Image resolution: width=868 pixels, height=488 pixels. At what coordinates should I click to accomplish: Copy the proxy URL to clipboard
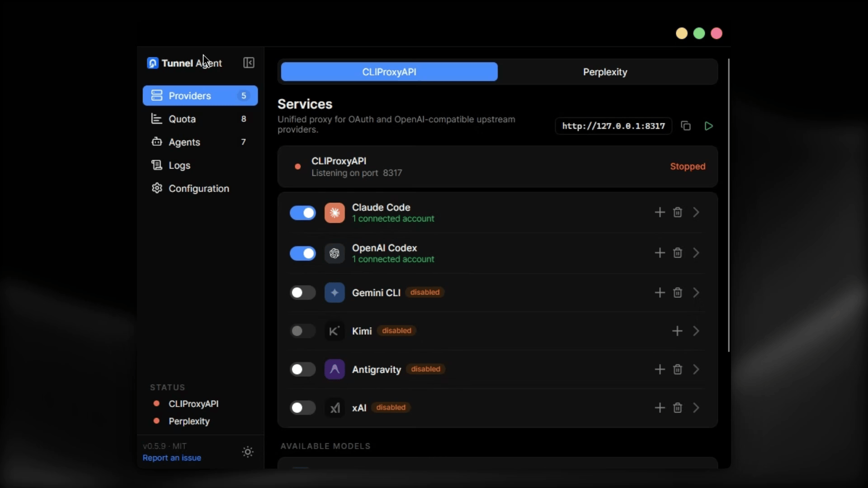coord(686,126)
